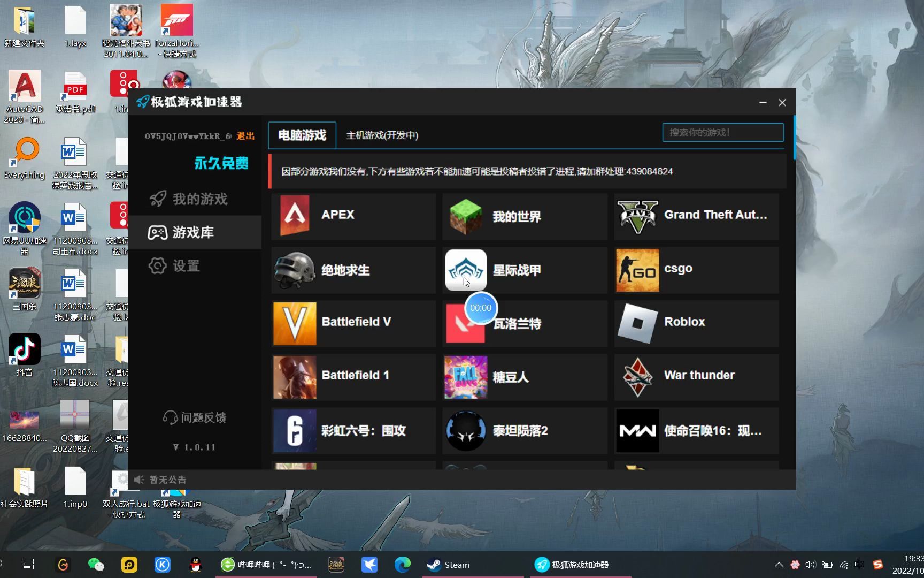Select the 社会实践照片 desktop folder
The height and width of the screenshot is (578, 924).
(x=25, y=487)
